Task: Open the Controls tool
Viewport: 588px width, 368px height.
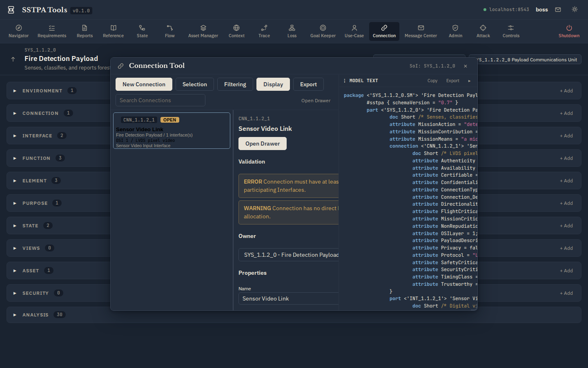Action: (x=511, y=31)
